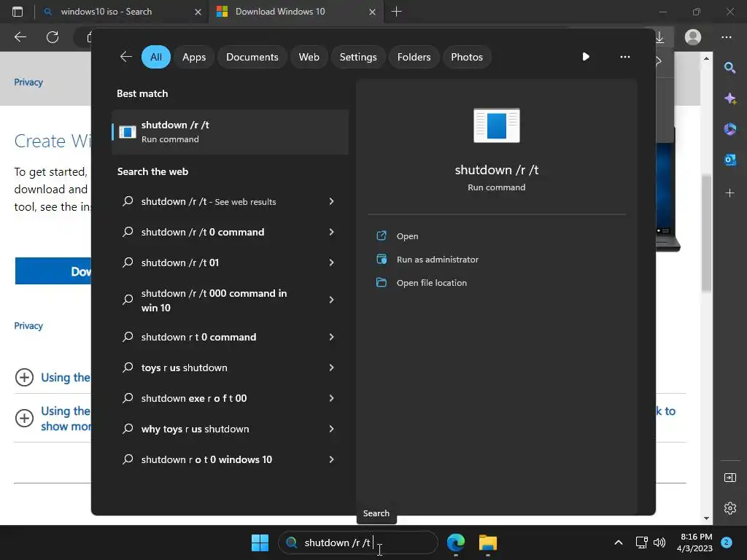The image size is (747, 560).
Task: Switch to the Folders search filter
Action: 414,57
